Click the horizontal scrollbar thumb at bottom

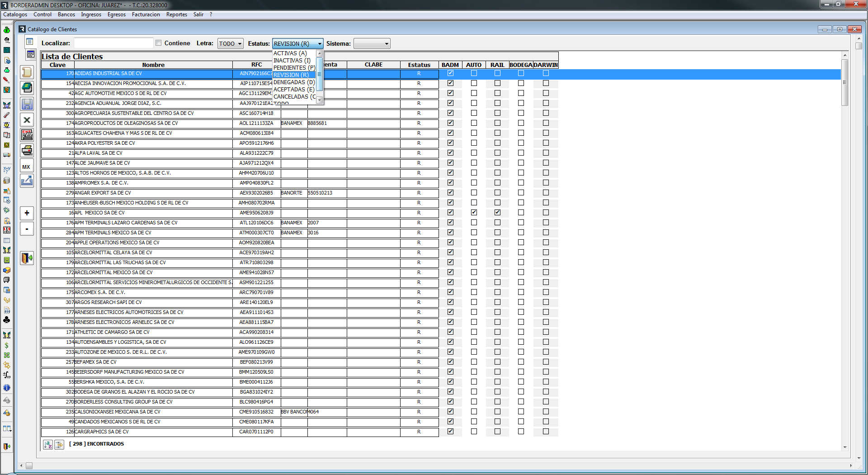coord(29,465)
